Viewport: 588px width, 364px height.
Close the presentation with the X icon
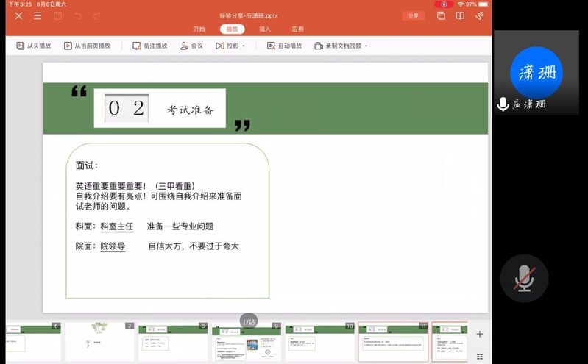[x=18, y=15]
